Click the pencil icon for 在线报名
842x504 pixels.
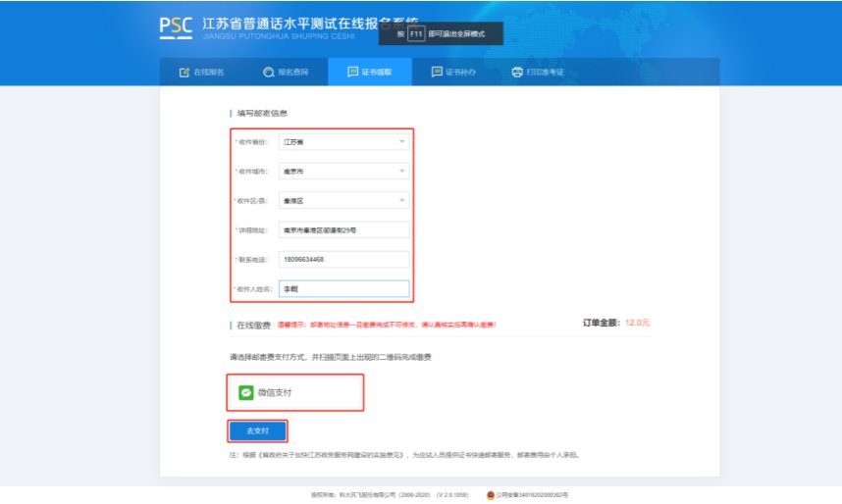(x=184, y=72)
